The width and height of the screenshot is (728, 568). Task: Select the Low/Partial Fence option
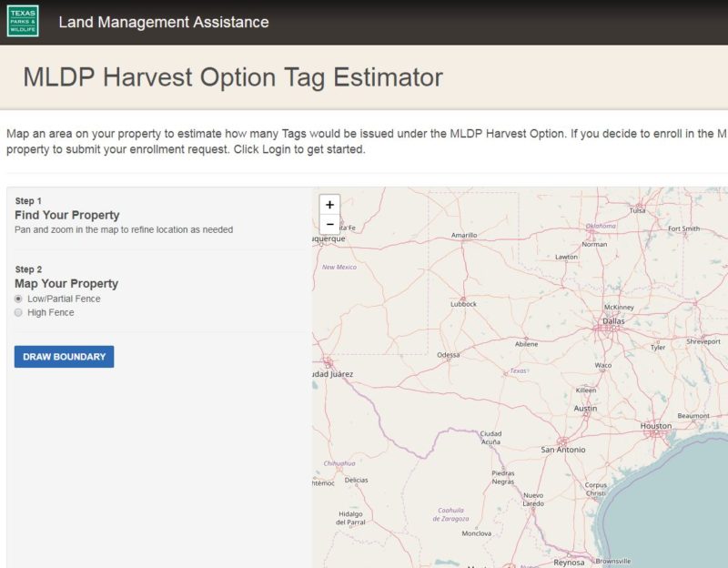[18, 299]
